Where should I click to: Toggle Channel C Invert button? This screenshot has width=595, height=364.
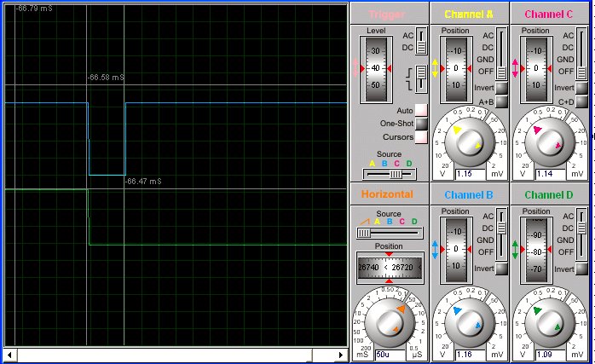click(581, 88)
